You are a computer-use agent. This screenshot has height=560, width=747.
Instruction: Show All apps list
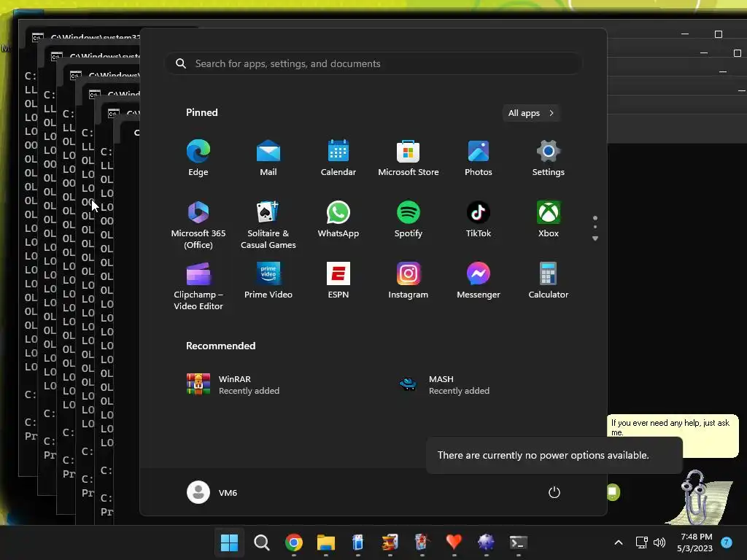(531, 113)
